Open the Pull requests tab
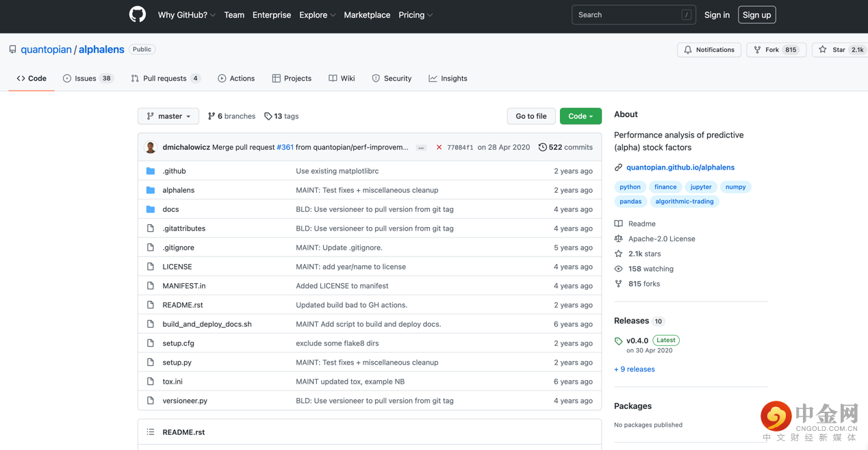Image resolution: width=868 pixels, height=450 pixels. [165, 79]
